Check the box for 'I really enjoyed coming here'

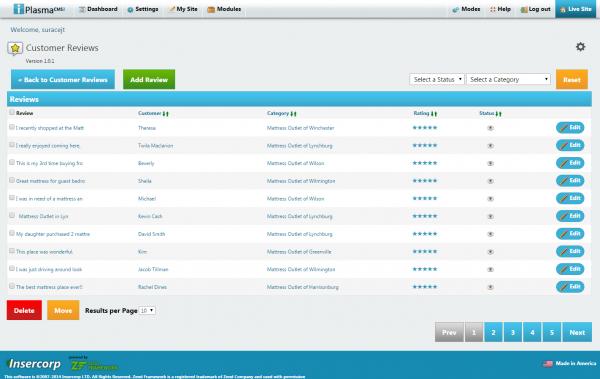12,144
